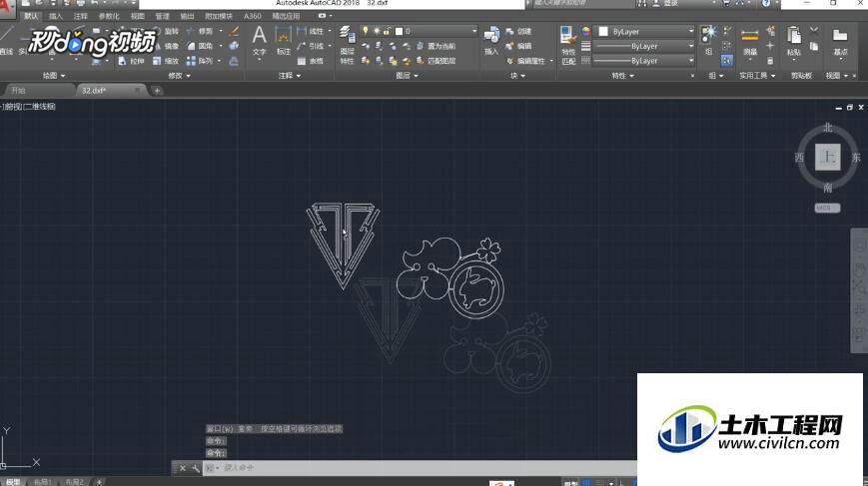Click the 基点 base view icon
Screen dimensions: 868x486
coord(840,42)
